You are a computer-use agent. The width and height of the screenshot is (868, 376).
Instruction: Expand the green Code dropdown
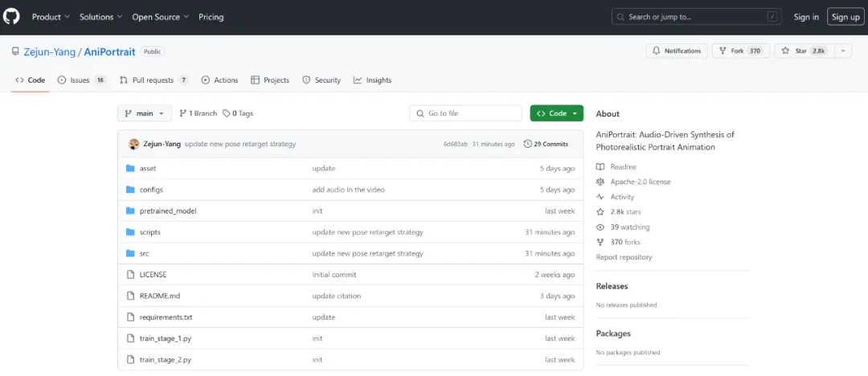click(556, 113)
